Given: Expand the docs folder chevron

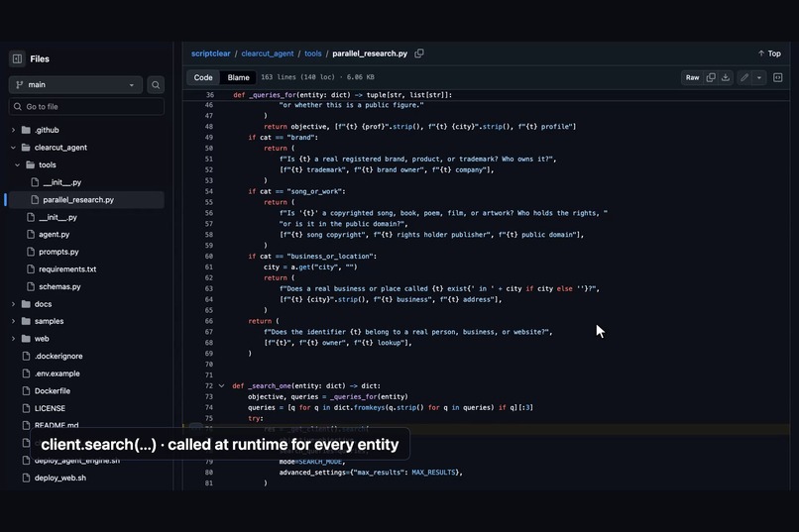Looking at the screenshot, I should (x=13, y=304).
